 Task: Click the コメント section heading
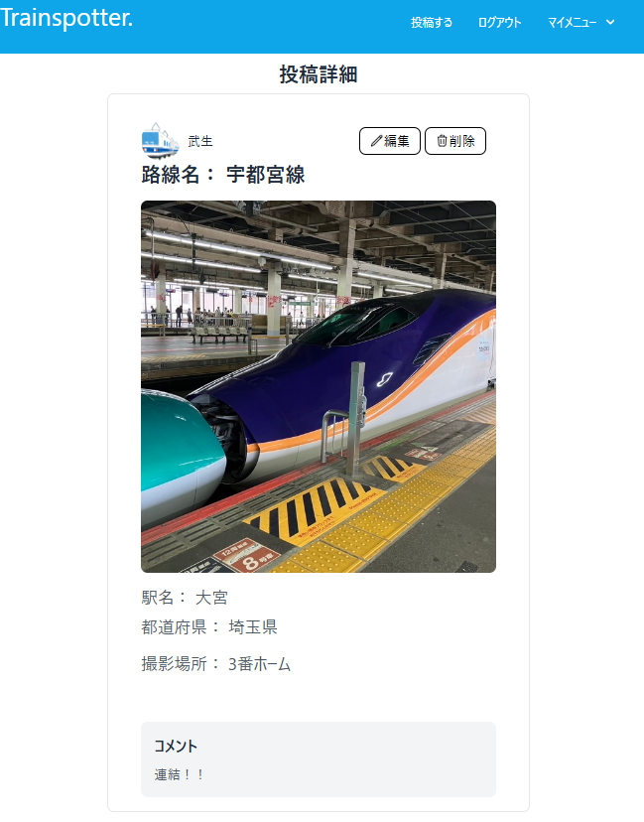176,746
